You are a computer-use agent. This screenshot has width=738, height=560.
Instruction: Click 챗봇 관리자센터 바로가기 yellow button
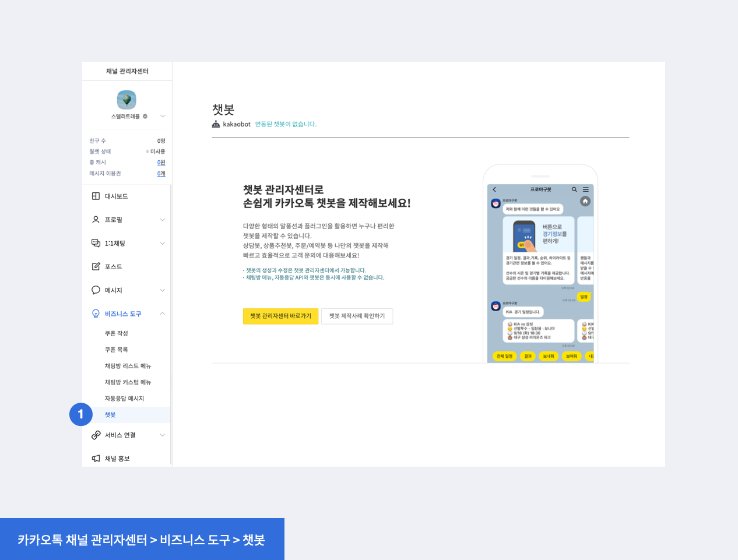(x=280, y=316)
